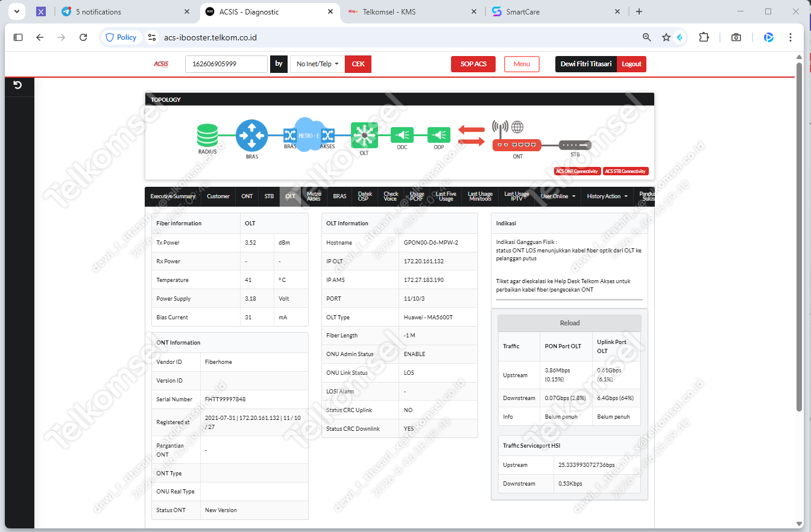The image size is (811, 532).
Task: Switch to the ONT tab
Action: 247,196
